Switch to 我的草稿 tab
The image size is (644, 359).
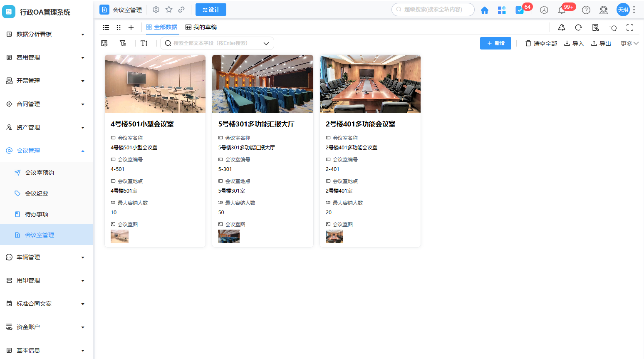coord(201,27)
